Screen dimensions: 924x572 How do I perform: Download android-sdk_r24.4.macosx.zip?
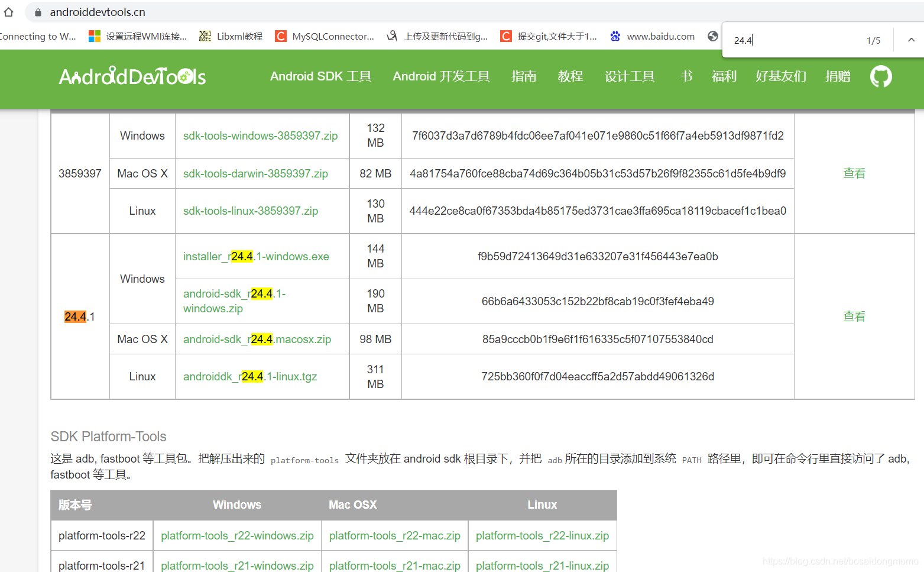[257, 339]
